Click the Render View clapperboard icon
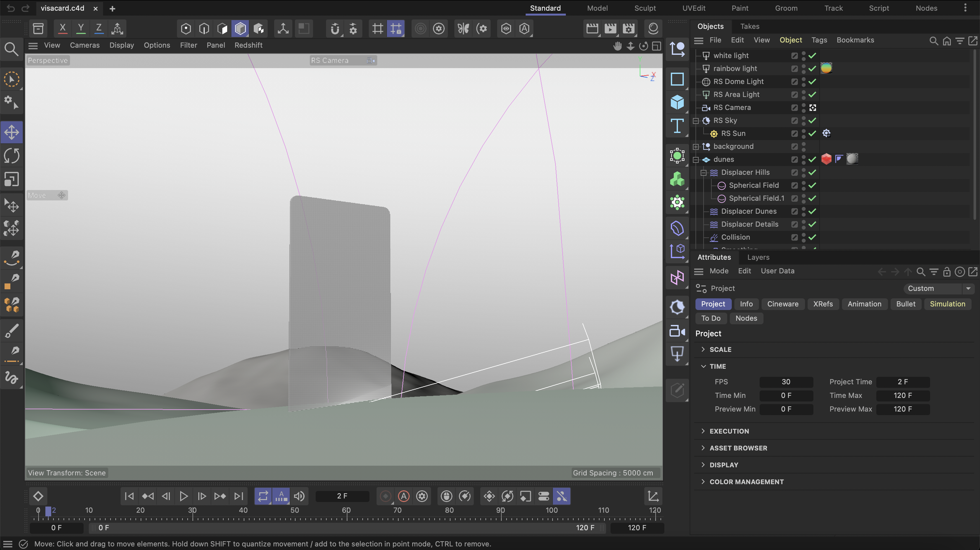980x550 pixels. tap(592, 29)
